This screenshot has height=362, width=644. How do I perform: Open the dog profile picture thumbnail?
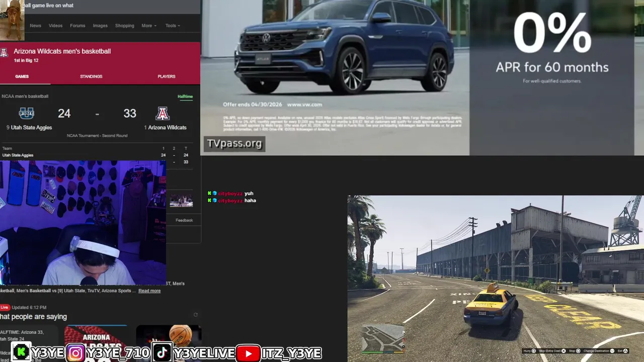tap(11, 20)
